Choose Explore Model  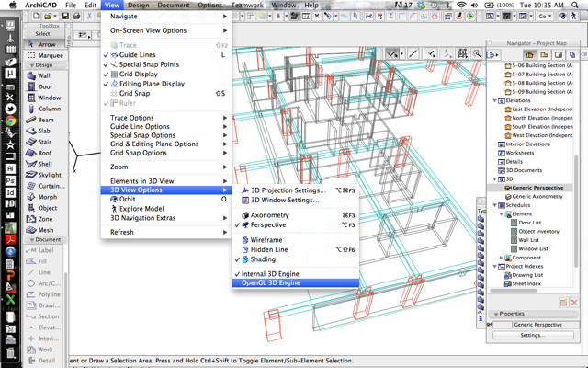tap(166, 209)
